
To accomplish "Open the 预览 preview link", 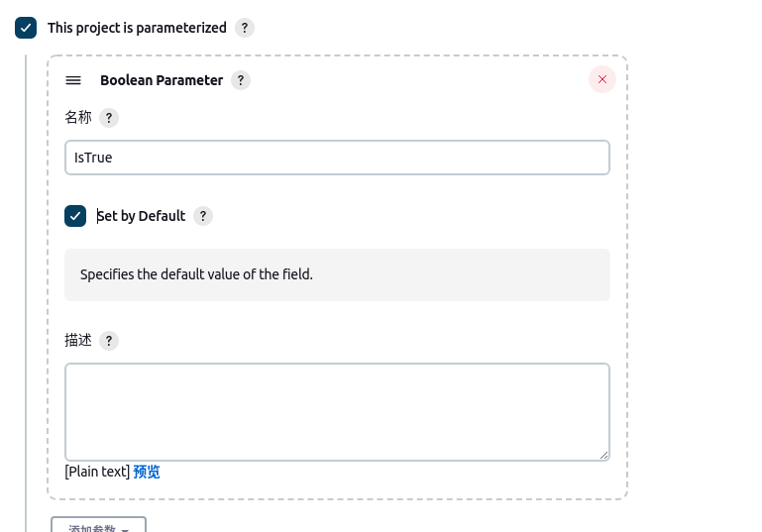I will (x=147, y=472).
